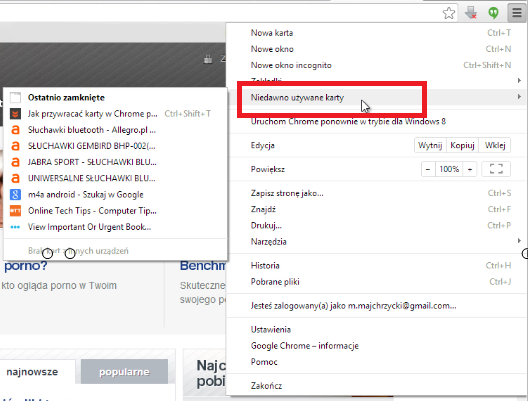528x401 pixels.
Task: Open Ustawienia settings
Action: (375, 330)
